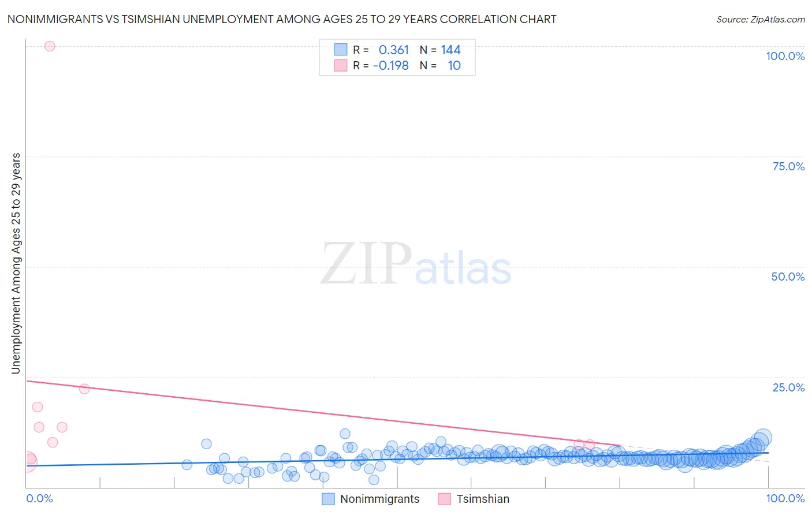Click the blue Nonimmigrants legend swatch
This screenshot has width=812, height=515.
[x=328, y=499]
